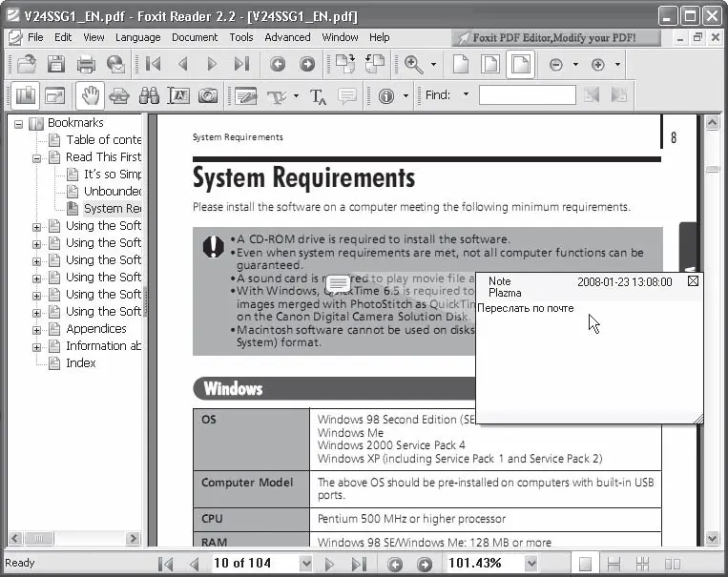Toggle the bookmarks navigation panel button
Viewport: 728px width, 577px height.
coord(25,96)
